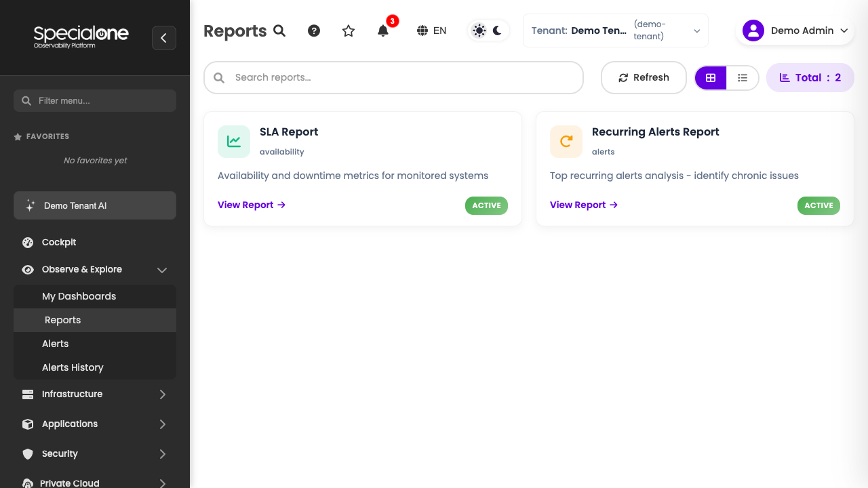Click the Reports page heading
The image size is (868, 488).
pyautogui.click(x=235, y=31)
